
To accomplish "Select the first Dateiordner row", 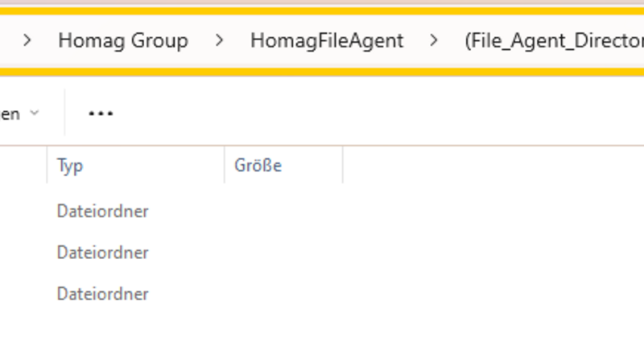I will tap(322, 212).
